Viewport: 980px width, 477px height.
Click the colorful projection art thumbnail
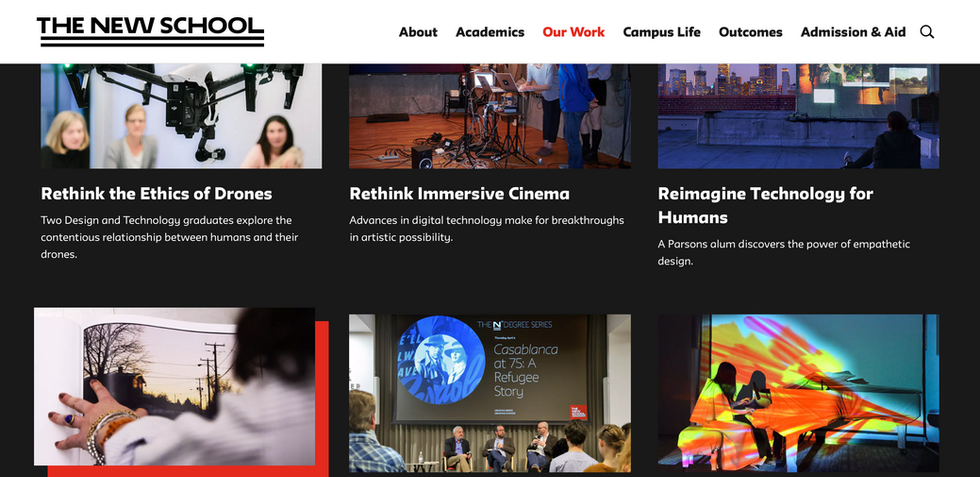point(798,393)
